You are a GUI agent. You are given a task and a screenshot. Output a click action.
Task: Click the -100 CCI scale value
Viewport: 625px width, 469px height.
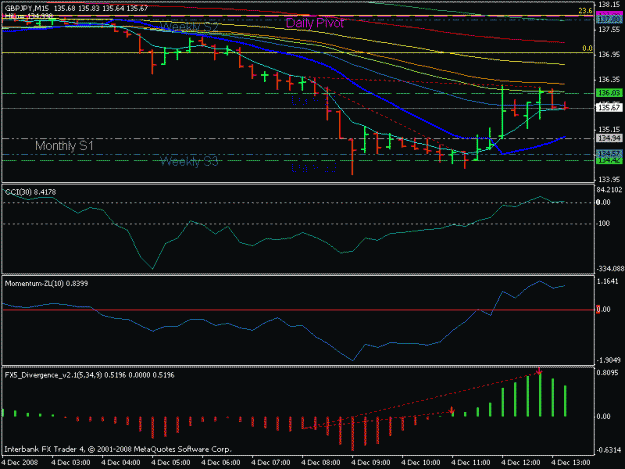[x=604, y=224]
